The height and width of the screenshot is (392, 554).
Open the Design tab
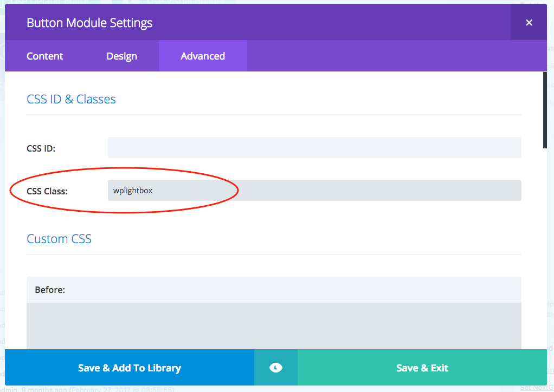point(121,56)
